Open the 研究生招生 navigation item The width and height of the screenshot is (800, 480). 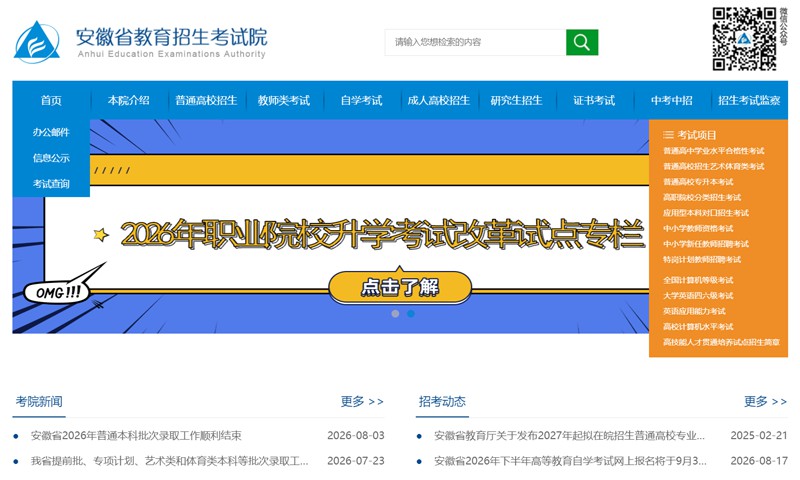[x=516, y=100]
